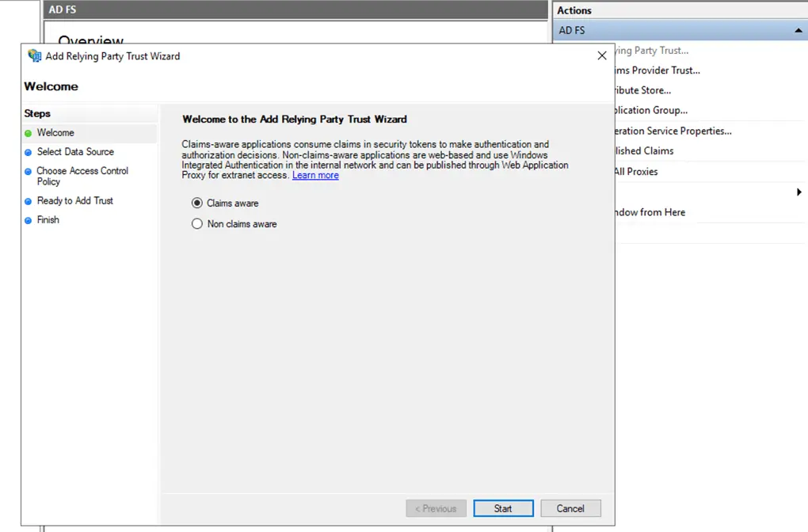Click the blue Finish step bullet

29,220
